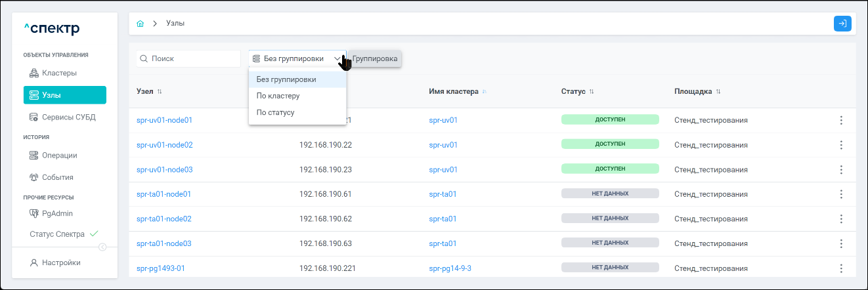868x290 pixels.
Task: Choose the По статусу grouping option
Action: (x=275, y=112)
